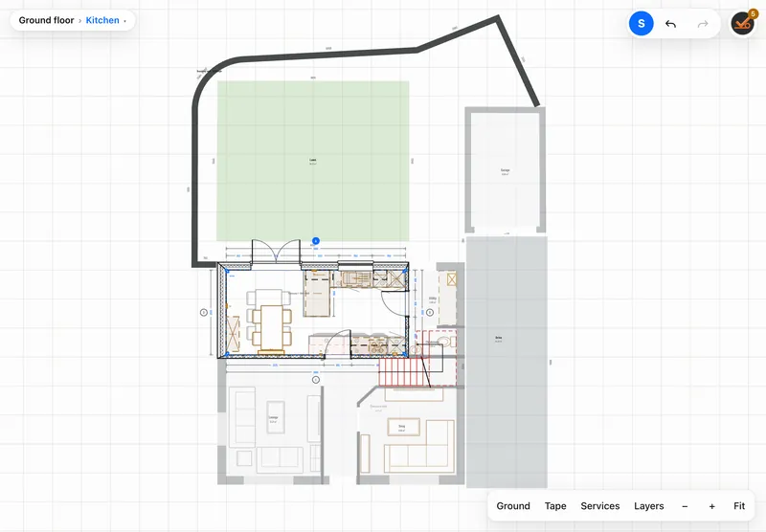Select the circular wall marker right of kitchen
Screen dimensions: 766x532
pos(430,312)
